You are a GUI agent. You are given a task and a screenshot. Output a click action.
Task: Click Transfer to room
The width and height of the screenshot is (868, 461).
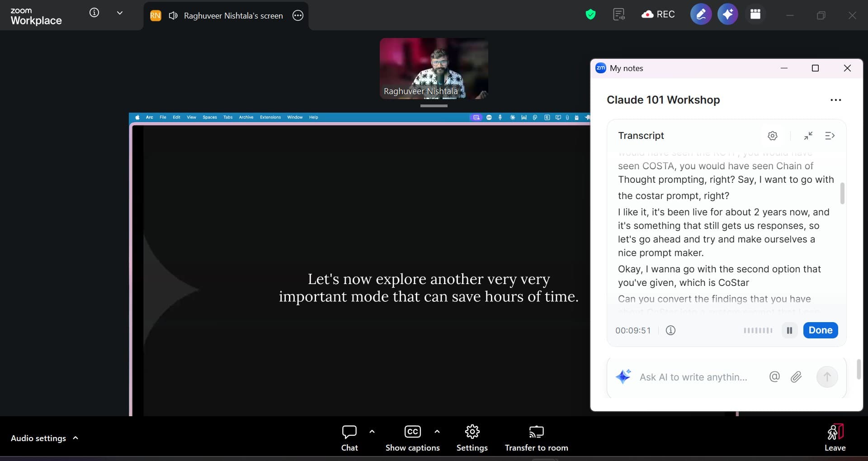pos(536,438)
